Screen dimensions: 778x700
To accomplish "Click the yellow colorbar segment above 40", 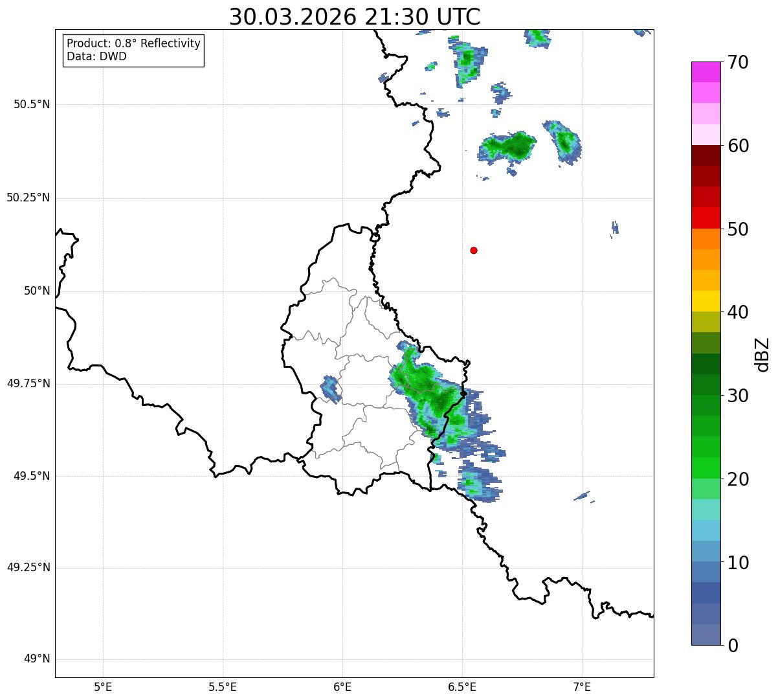I will 706,301.
